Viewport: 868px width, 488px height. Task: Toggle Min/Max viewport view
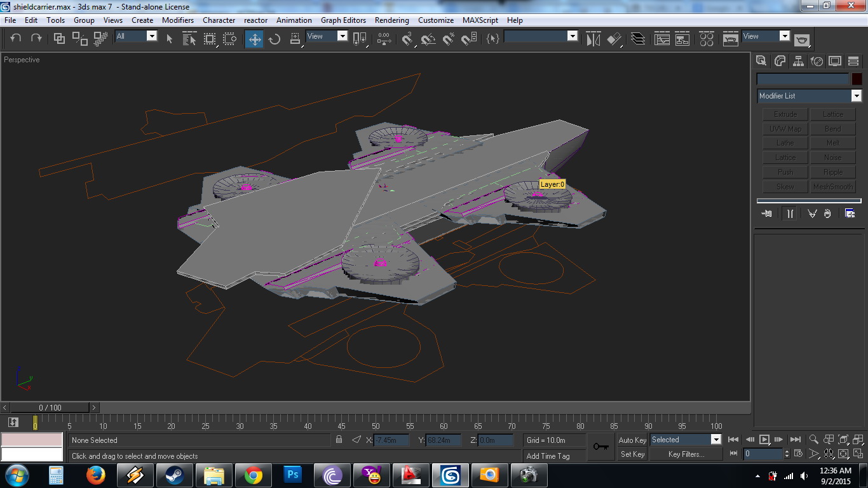(x=858, y=454)
